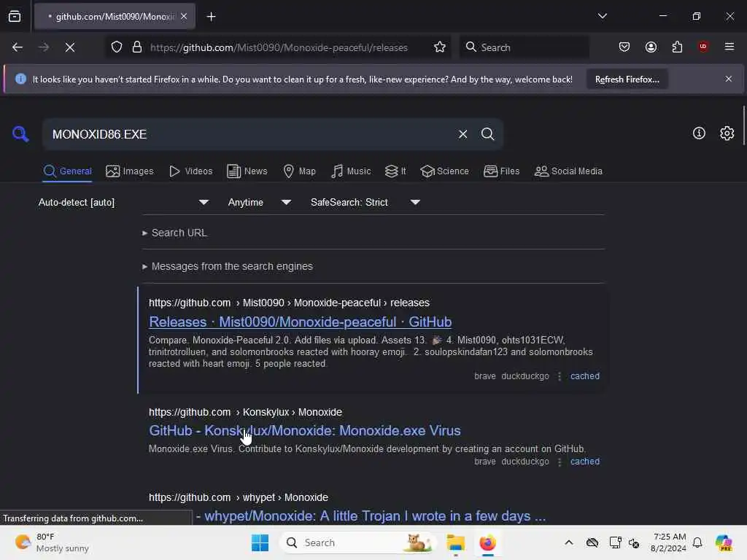
Task: Focus the MONOXID86.EXE search field
Action: coord(248,134)
